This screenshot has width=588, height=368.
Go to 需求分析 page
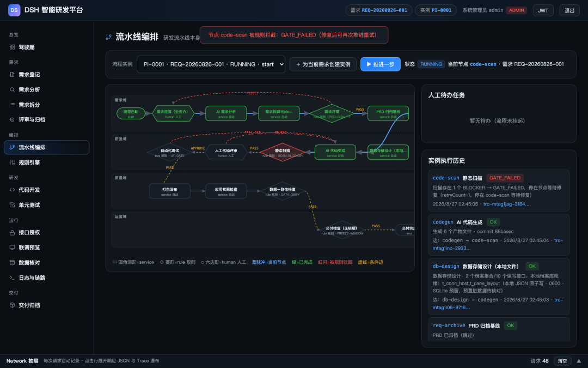point(47,90)
